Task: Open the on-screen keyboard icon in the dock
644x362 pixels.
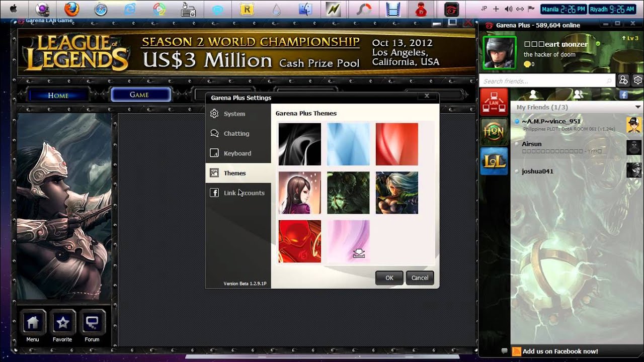Action: (x=189, y=9)
